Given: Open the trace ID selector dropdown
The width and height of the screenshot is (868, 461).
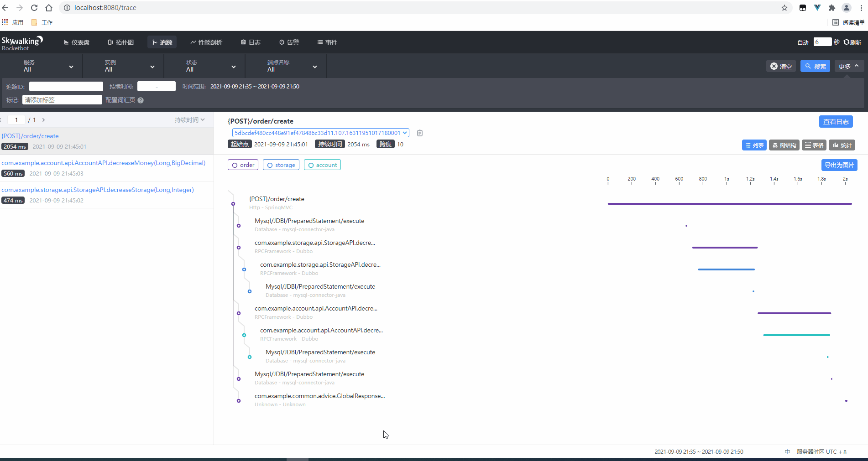Looking at the screenshot, I should [x=320, y=133].
